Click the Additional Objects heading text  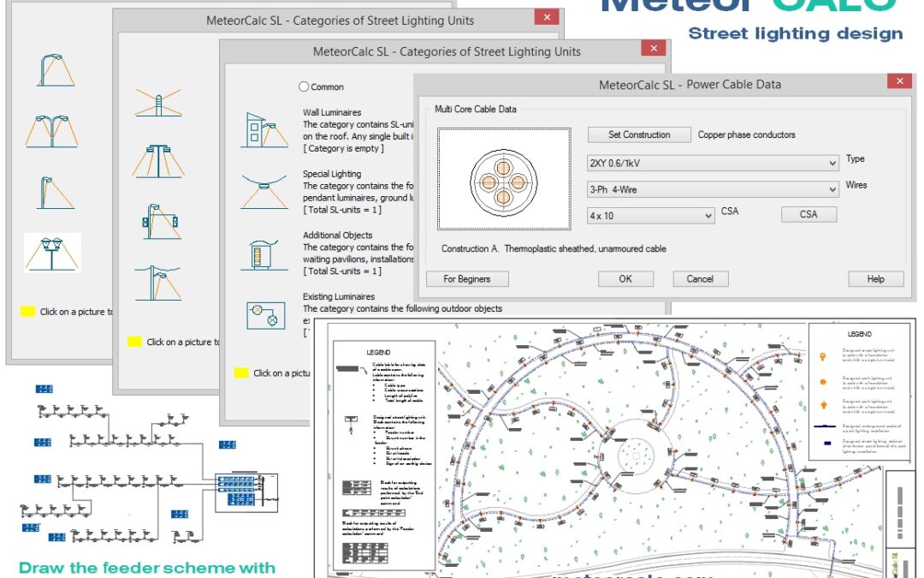point(338,235)
